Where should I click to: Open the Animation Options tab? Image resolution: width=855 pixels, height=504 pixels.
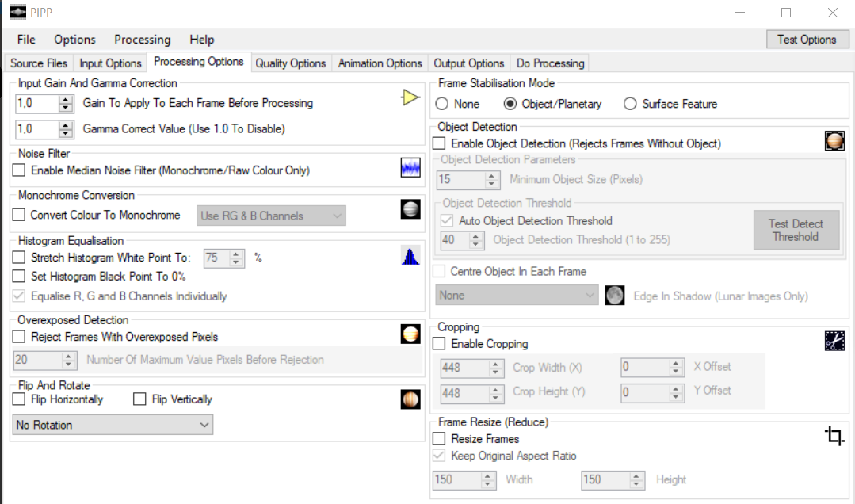coord(380,63)
